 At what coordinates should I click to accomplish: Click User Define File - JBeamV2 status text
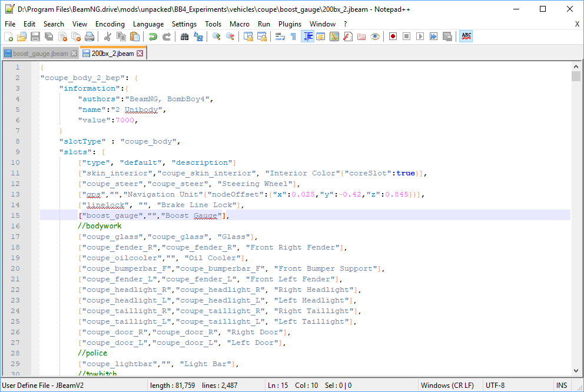[x=43, y=386]
